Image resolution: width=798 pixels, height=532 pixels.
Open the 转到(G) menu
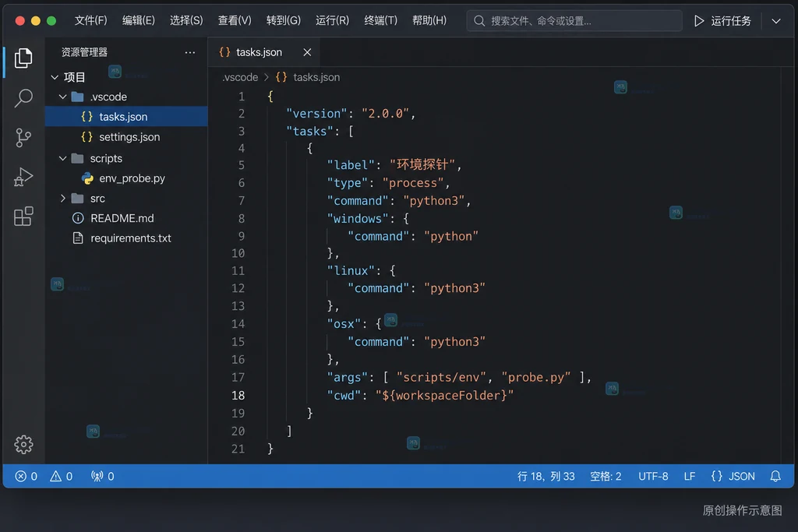pyautogui.click(x=284, y=20)
